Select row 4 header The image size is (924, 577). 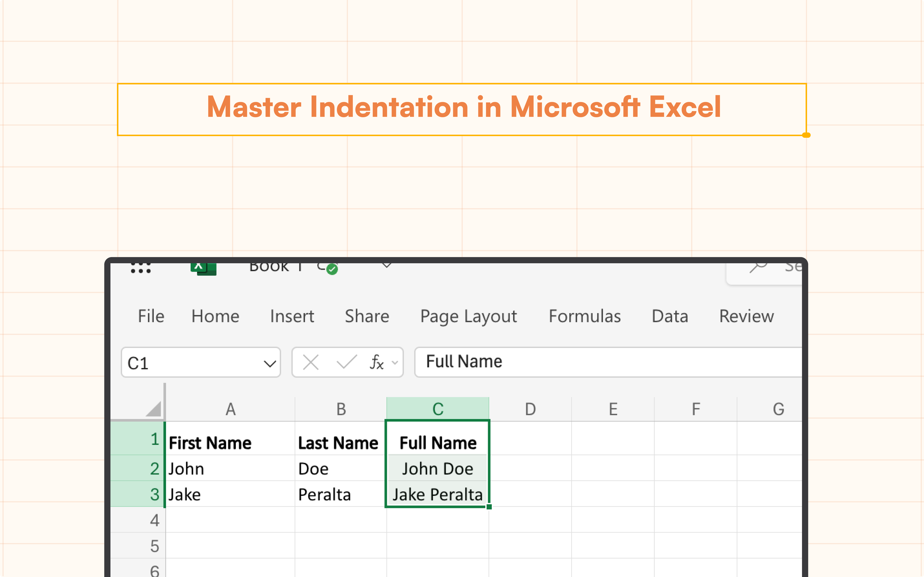click(x=138, y=520)
